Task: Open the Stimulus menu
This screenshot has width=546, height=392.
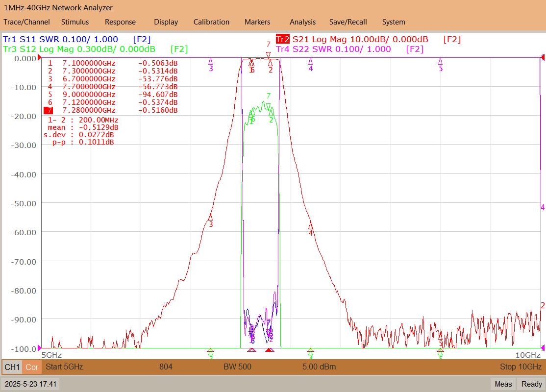Action: [75, 22]
